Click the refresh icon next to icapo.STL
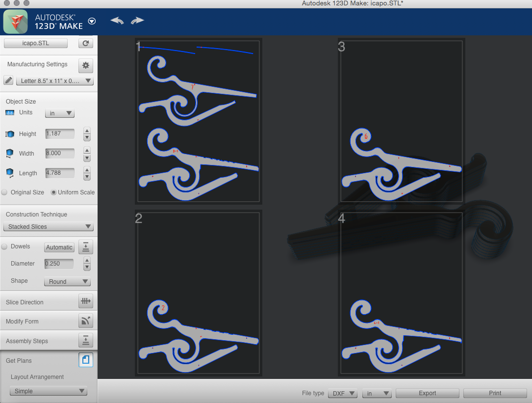The image size is (532, 403). point(85,43)
